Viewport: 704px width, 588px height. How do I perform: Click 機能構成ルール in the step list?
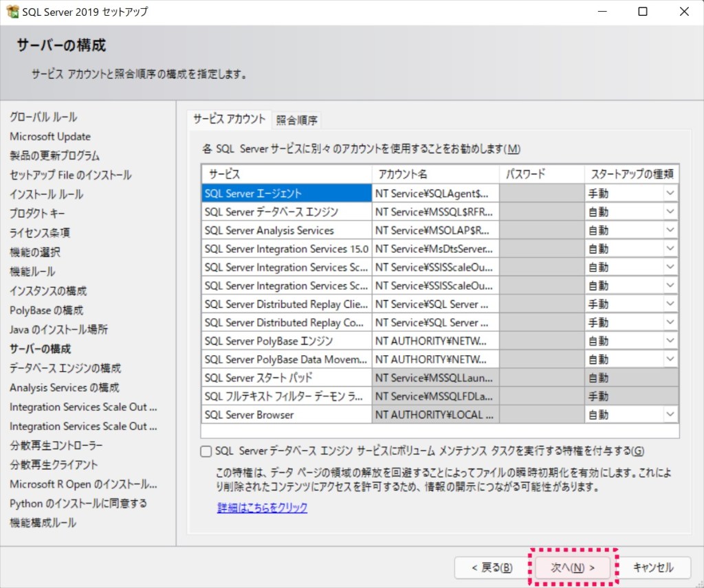tap(43, 523)
